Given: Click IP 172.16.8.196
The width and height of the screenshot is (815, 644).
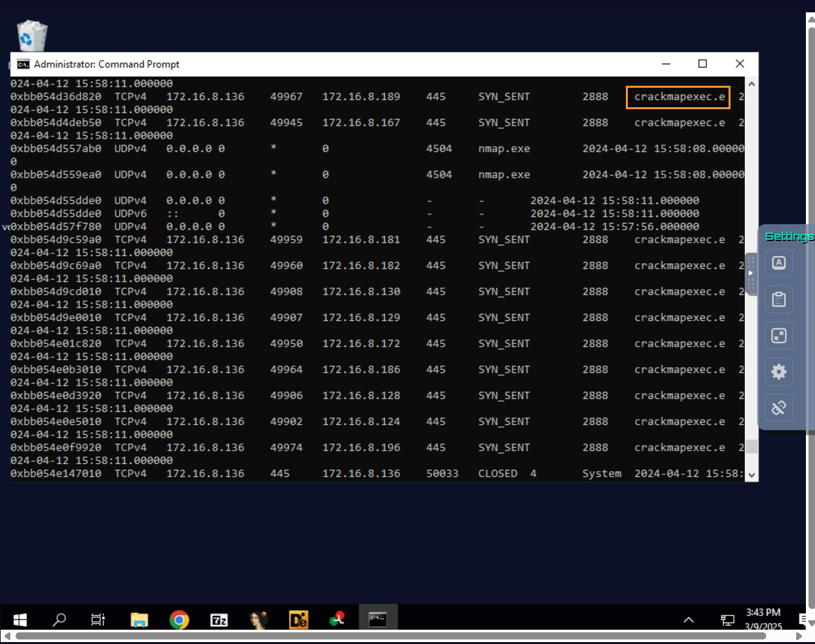Looking at the screenshot, I should 361,448.
